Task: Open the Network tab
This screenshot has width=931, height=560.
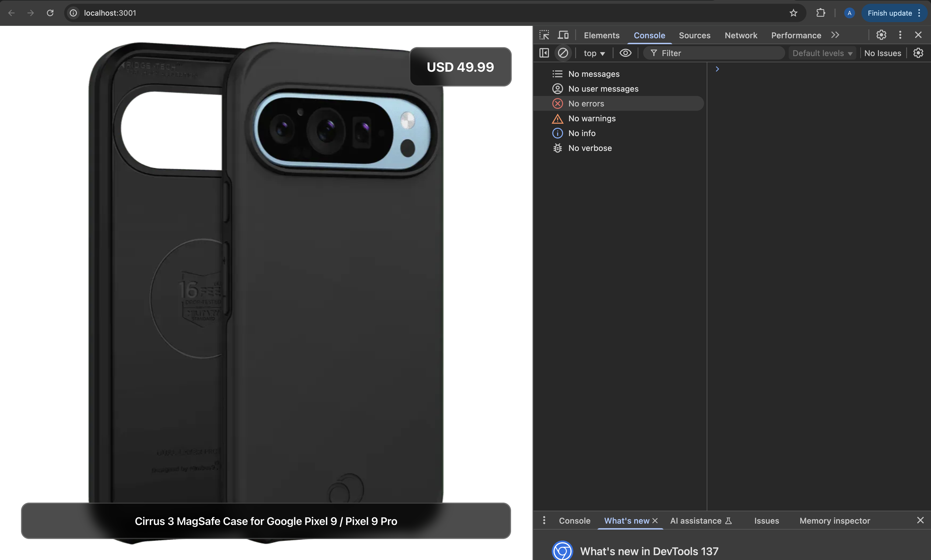Action: point(741,35)
